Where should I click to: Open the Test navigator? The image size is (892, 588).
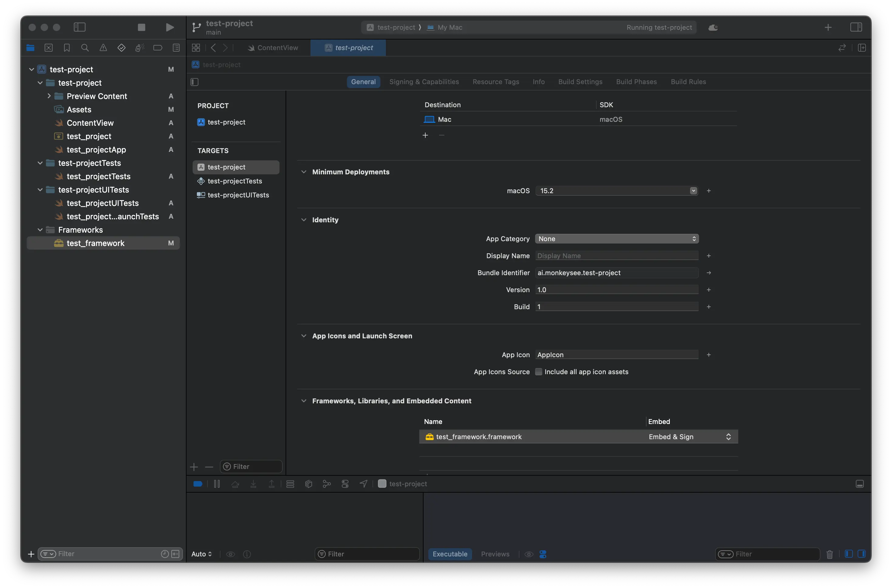(x=121, y=48)
